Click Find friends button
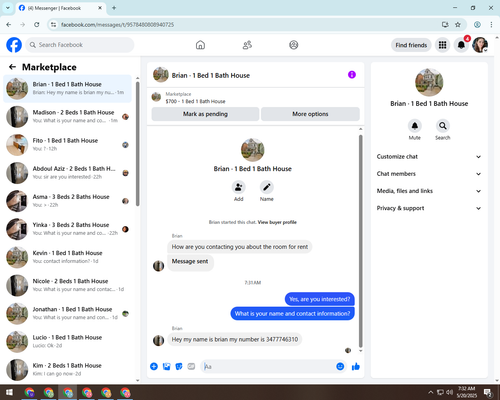 click(411, 45)
